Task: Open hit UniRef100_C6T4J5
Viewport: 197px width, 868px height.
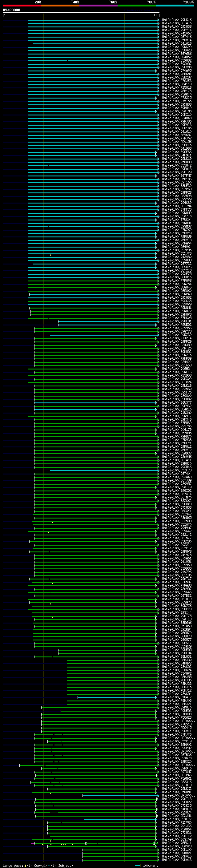Action: [177, 24]
